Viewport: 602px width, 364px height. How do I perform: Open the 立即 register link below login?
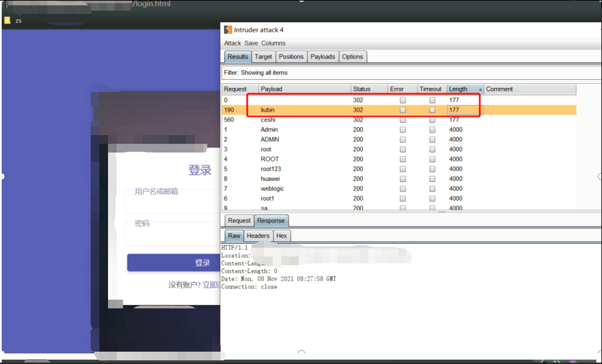click(x=212, y=285)
